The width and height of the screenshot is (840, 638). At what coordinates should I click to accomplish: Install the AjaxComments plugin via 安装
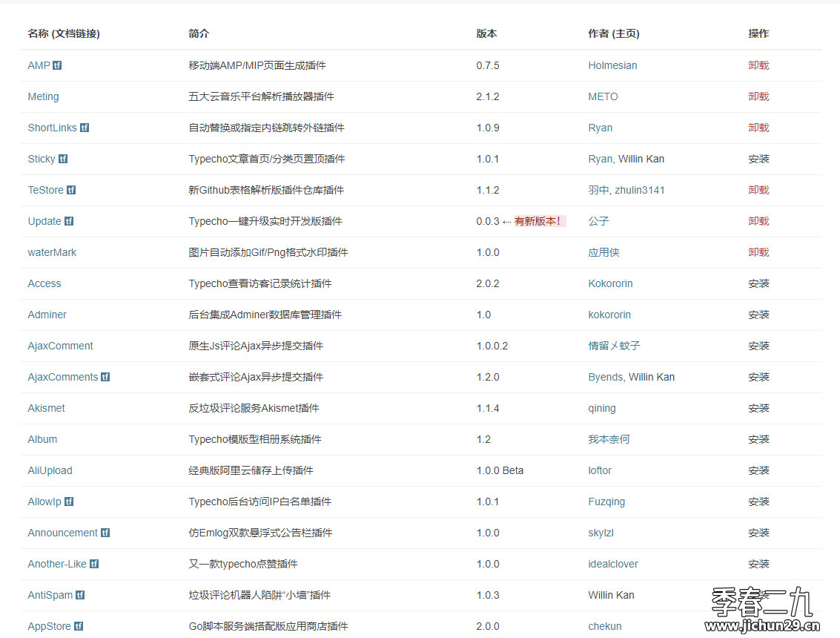click(x=758, y=377)
